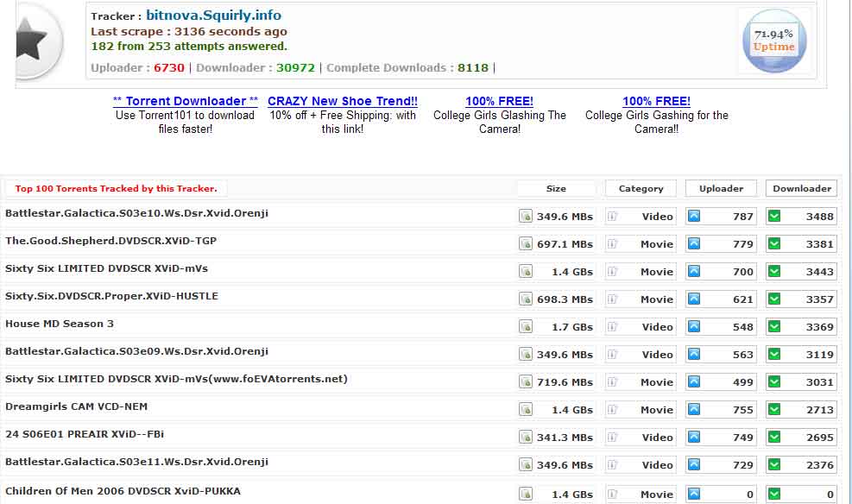Click green downloader arrow for foEVAtorrents.net row

(774, 381)
